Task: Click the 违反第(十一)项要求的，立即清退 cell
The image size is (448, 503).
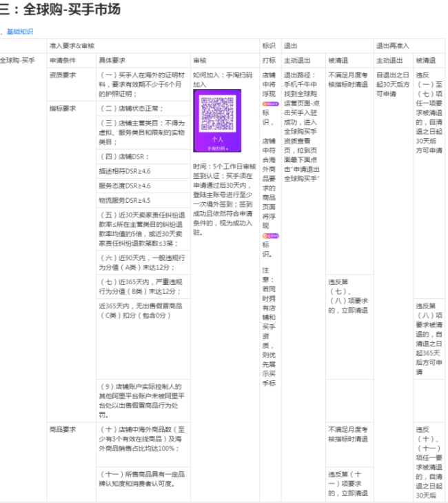Action: [348, 484]
